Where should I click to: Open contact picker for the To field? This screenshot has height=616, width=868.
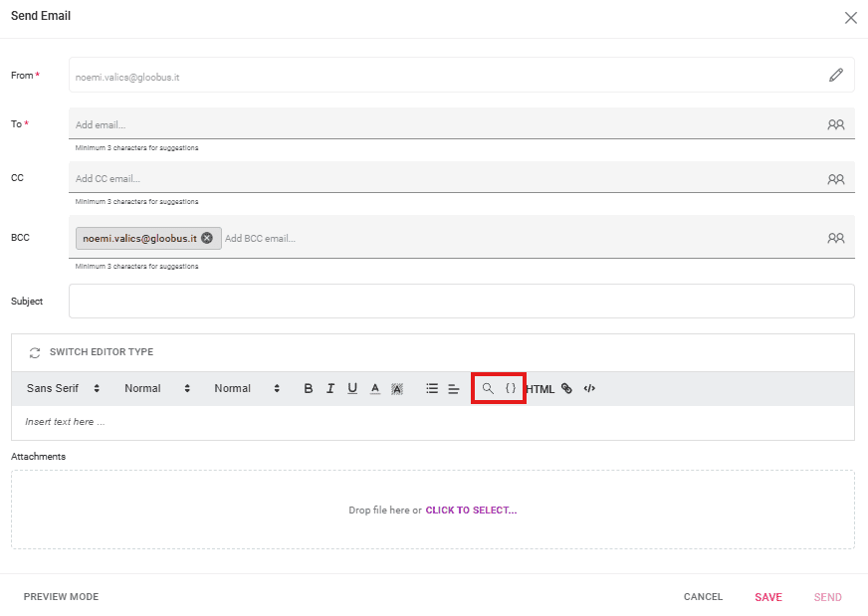click(x=835, y=124)
